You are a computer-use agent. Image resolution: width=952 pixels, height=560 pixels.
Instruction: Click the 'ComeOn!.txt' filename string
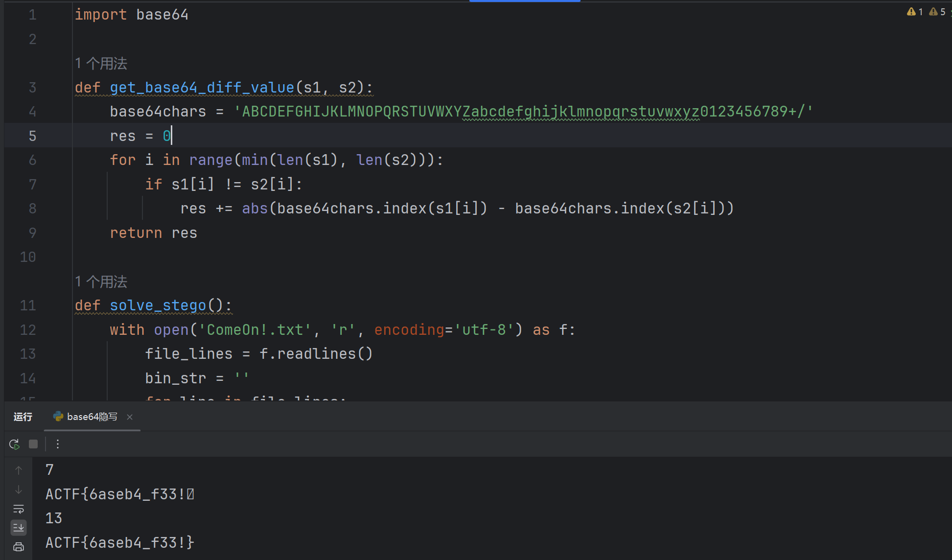point(255,330)
